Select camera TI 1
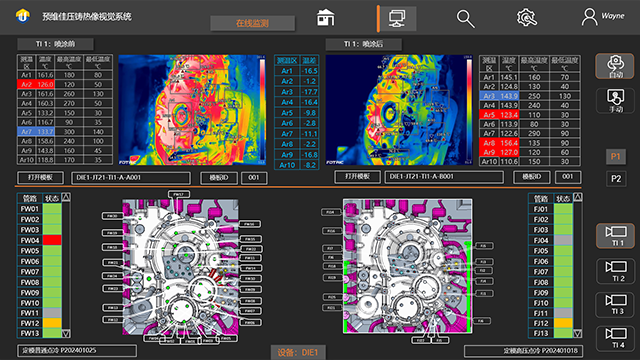This screenshot has width=640, height=360. click(616, 236)
